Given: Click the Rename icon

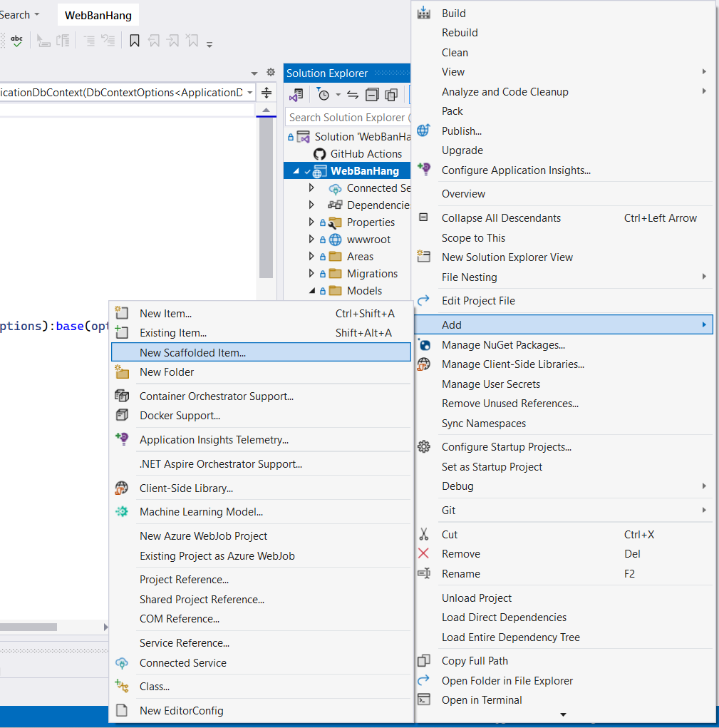Looking at the screenshot, I should coord(424,573).
